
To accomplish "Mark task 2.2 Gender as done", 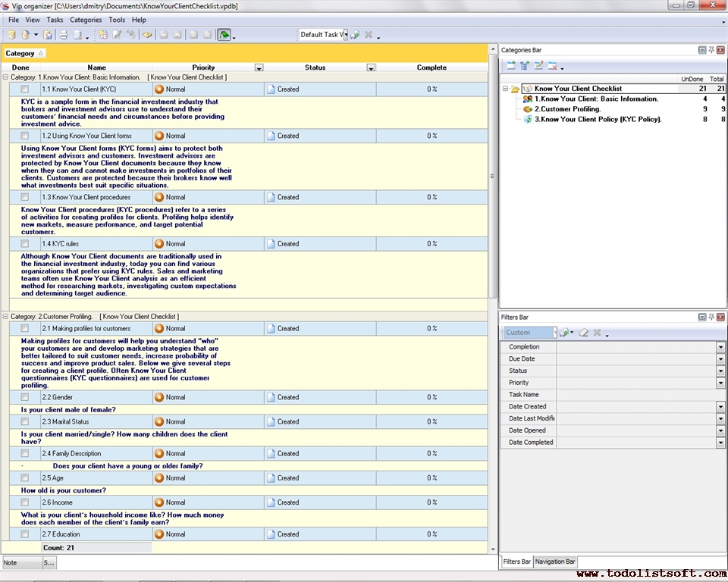I will [25, 397].
